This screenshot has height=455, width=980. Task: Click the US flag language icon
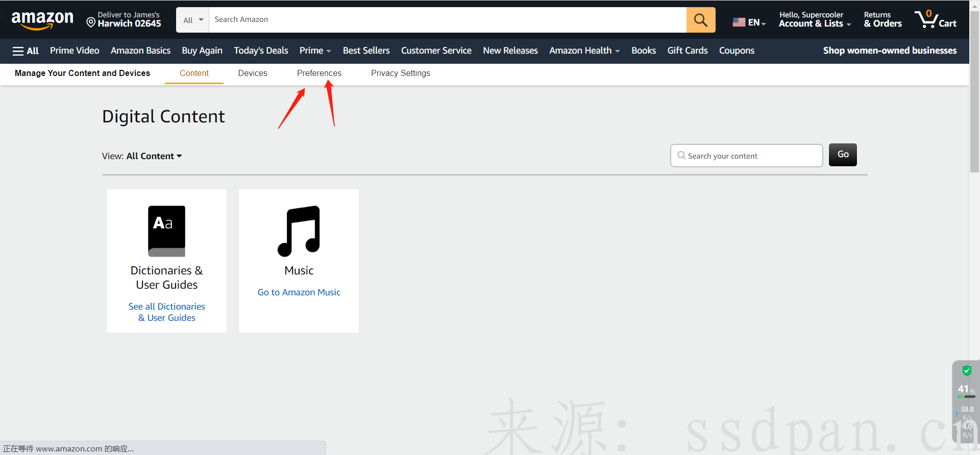pyautogui.click(x=739, y=22)
